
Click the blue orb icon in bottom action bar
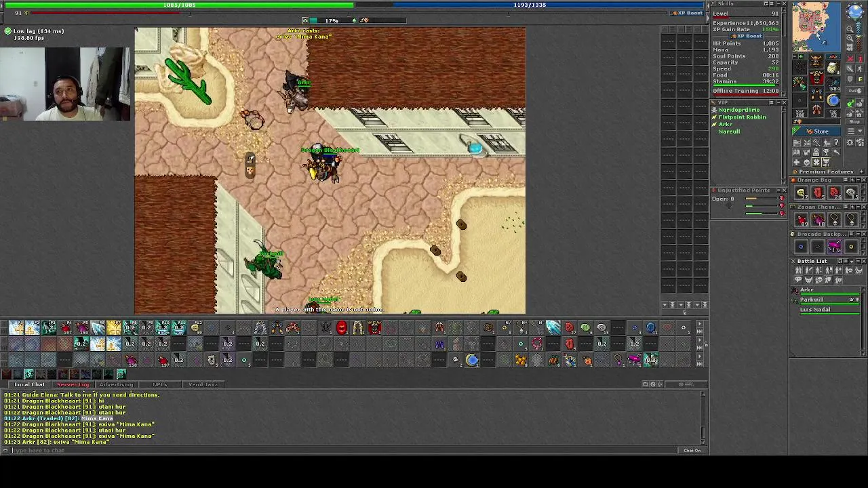(472, 360)
